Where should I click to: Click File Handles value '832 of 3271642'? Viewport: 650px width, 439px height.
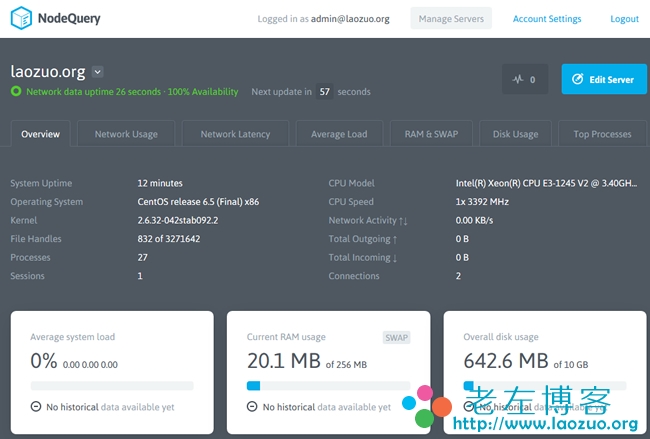tap(169, 239)
